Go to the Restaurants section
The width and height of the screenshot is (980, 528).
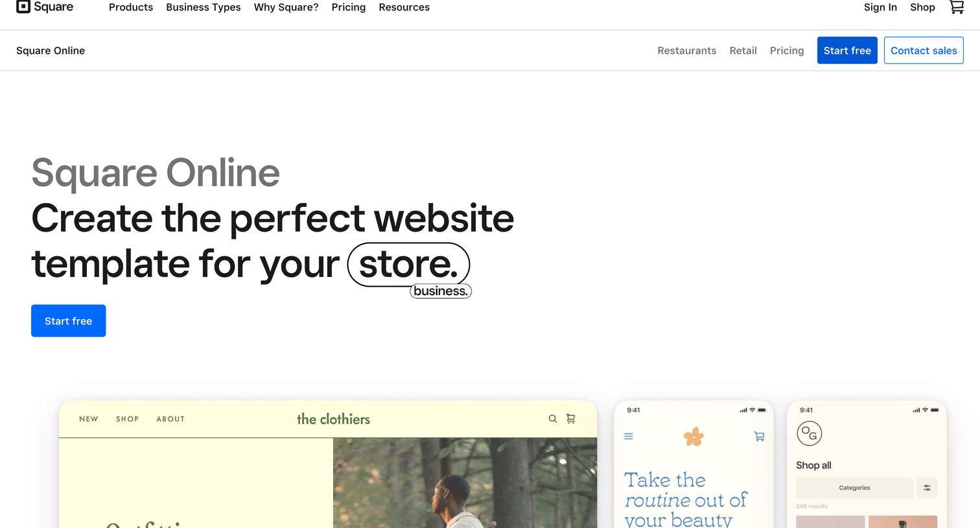point(687,51)
